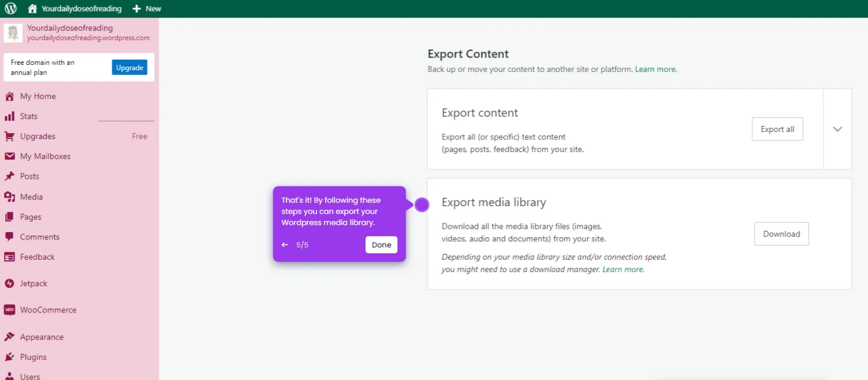This screenshot has width=868, height=380.
Task: Click the 'Free' plan label next to Upgrades
Action: pyautogui.click(x=139, y=136)
